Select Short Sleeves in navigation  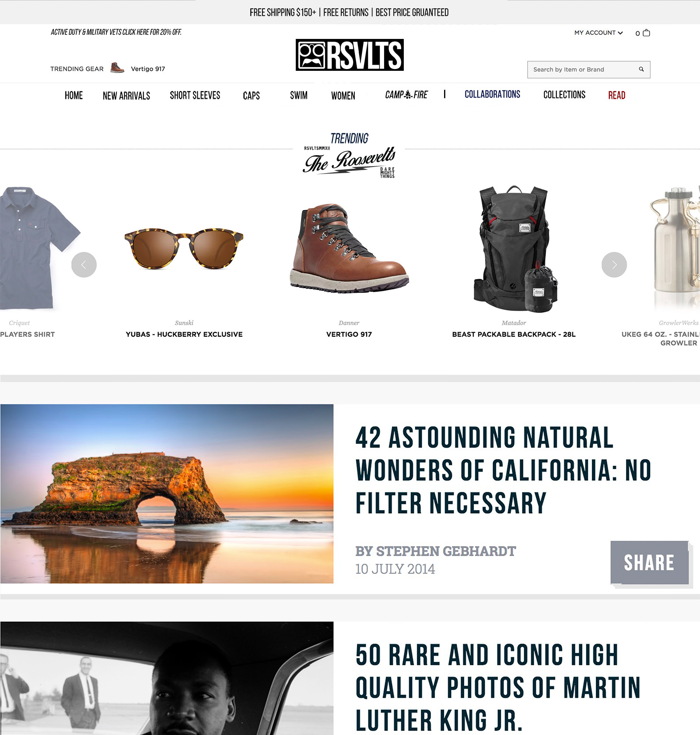tap(195, 95)
